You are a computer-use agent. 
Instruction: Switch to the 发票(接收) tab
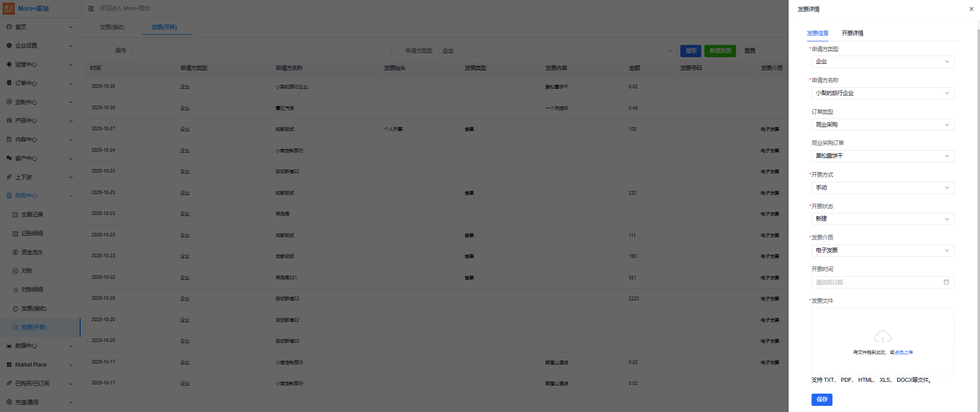click(112, 27)
